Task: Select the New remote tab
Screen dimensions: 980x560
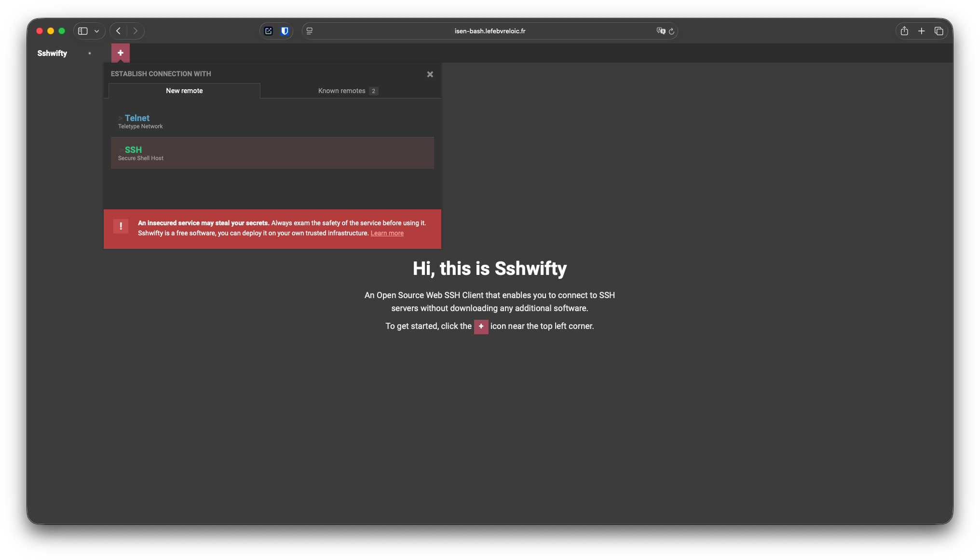Action: pyautogui.click(x=184, y=91)
